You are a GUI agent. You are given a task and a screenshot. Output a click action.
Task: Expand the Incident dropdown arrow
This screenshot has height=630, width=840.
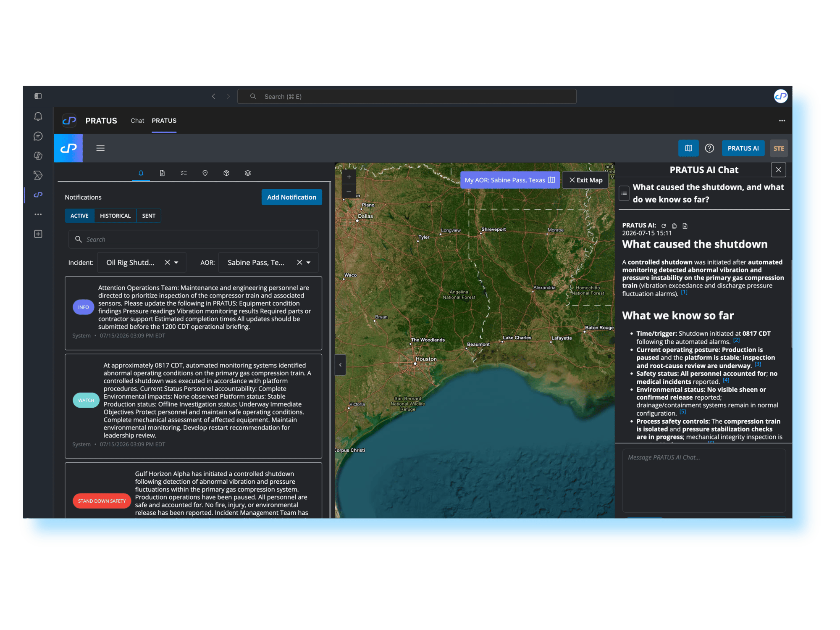176,263
